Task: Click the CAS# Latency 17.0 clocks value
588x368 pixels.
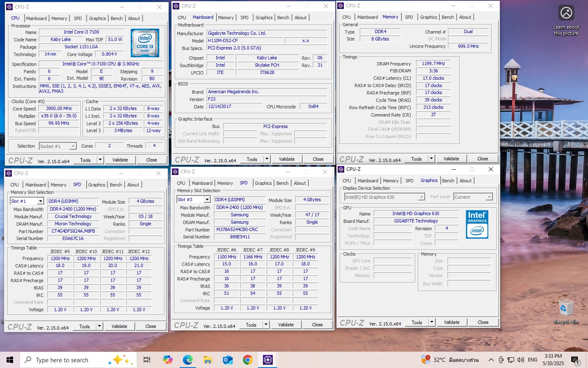Action: pyautogui.click(x=433, y=78)
